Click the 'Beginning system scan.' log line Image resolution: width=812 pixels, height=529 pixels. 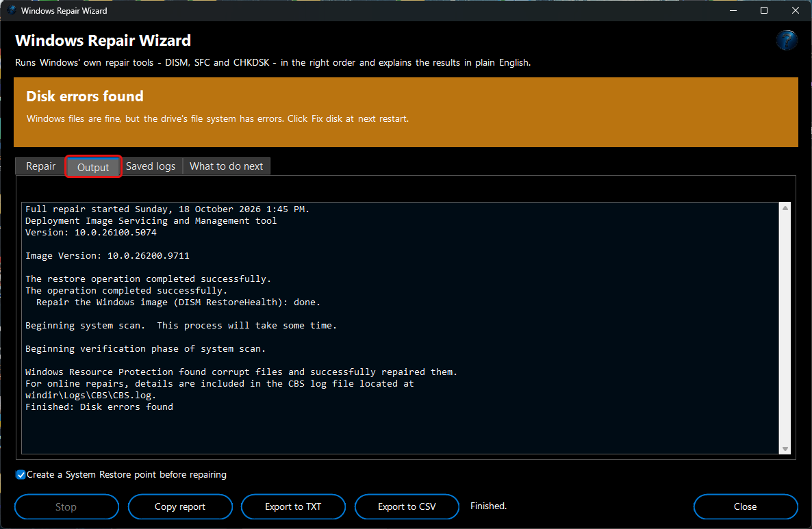(x=181, y=326)
